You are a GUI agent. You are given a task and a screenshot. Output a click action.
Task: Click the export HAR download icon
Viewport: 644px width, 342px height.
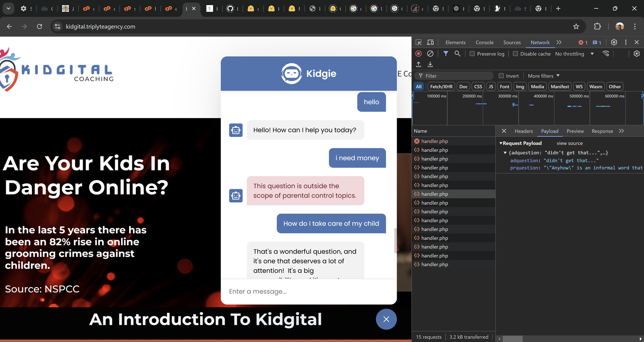[x=430, y=65]
